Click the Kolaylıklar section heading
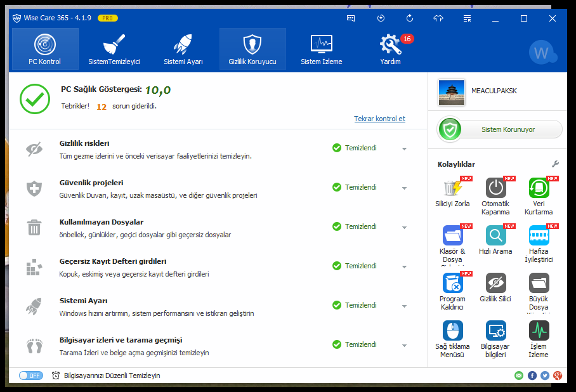576x392 pixels. coord(456,164)
